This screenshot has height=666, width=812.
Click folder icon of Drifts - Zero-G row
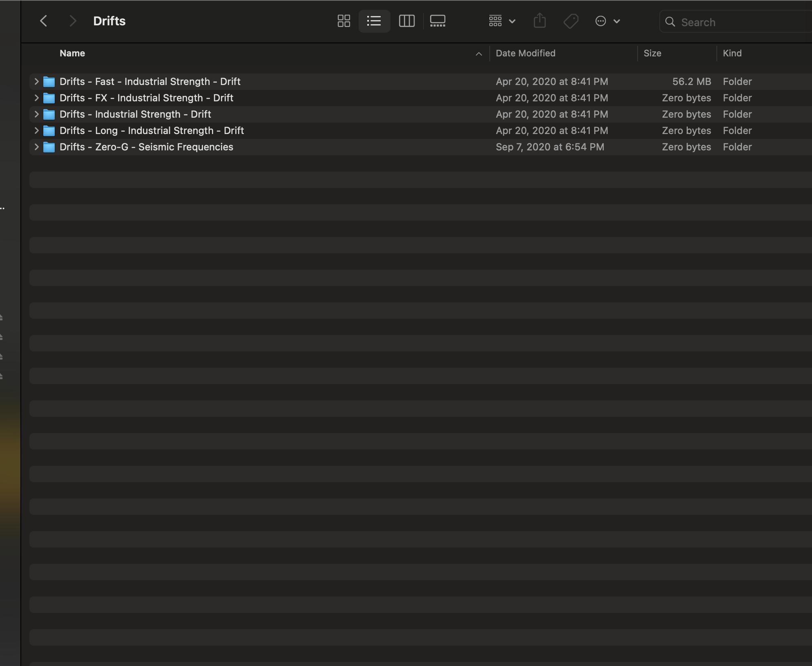point(49,147)
